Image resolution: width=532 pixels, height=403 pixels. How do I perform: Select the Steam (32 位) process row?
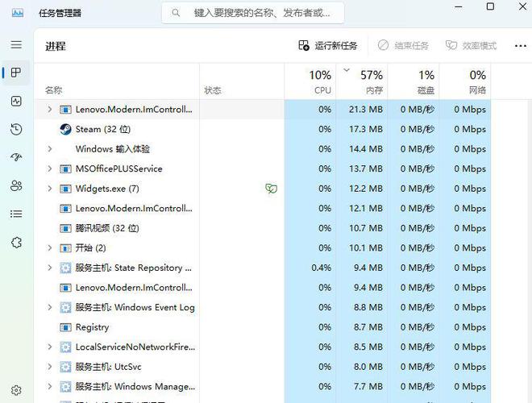[262, 129]
